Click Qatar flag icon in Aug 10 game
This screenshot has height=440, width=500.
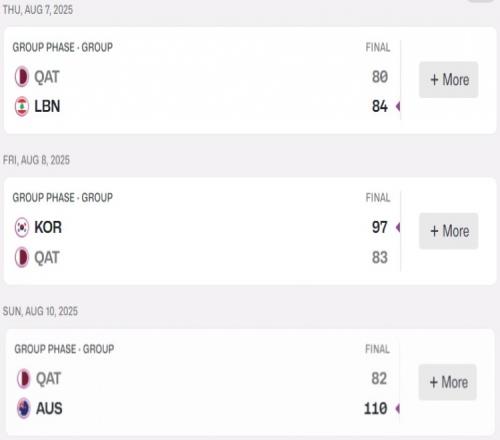click(x=23, y=379)
